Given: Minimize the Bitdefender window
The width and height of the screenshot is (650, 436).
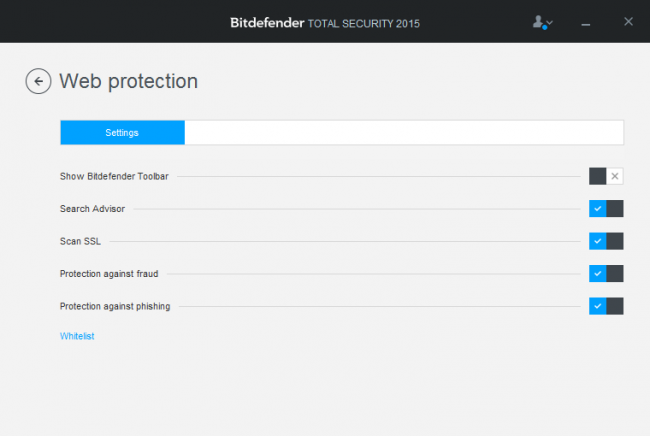Looking at the screenshot, I should click(x=585, y=22).
